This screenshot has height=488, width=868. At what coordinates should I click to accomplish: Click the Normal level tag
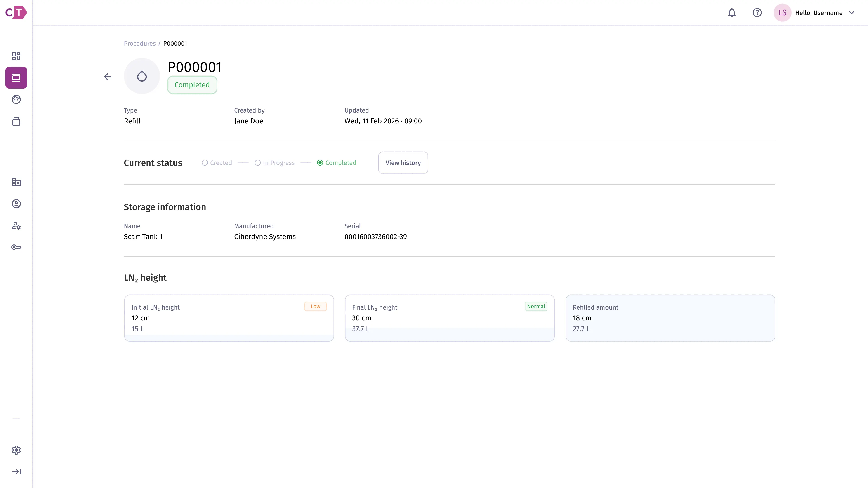click(x=536, y=307)
